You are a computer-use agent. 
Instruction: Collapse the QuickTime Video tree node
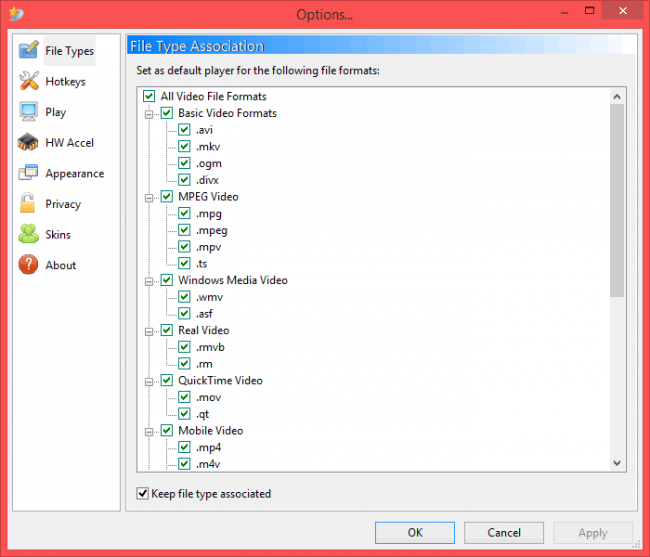click(x=149, y=381)
